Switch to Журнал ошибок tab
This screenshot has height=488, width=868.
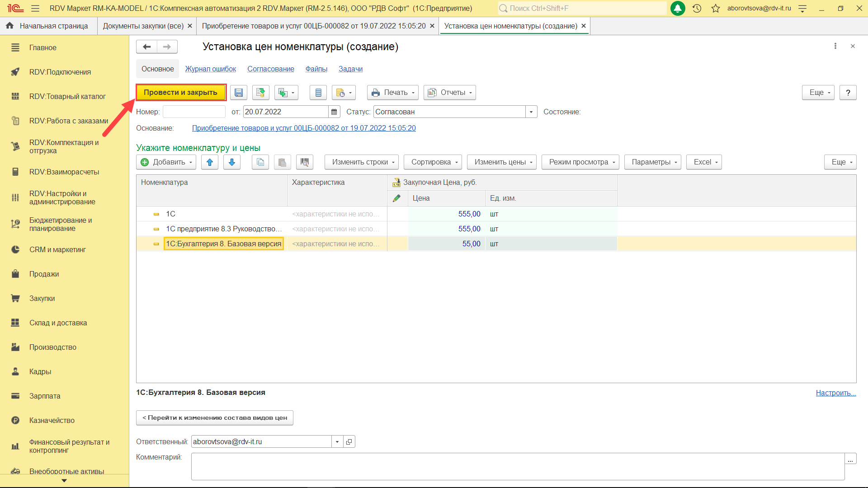coord(210,69)
